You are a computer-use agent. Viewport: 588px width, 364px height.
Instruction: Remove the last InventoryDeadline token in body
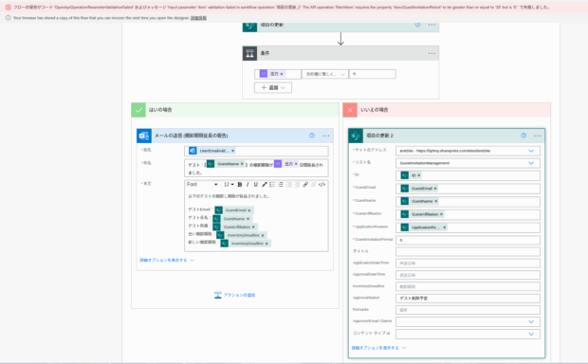pyautogui.click(x=266, y=244)
